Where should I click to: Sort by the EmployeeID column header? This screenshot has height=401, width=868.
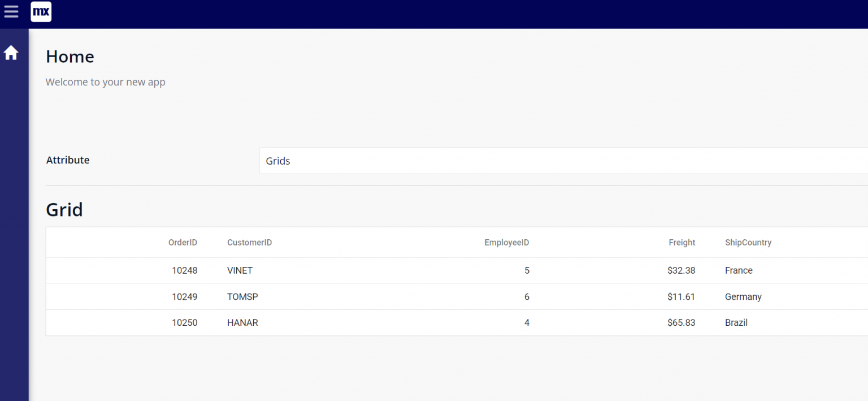506,242
